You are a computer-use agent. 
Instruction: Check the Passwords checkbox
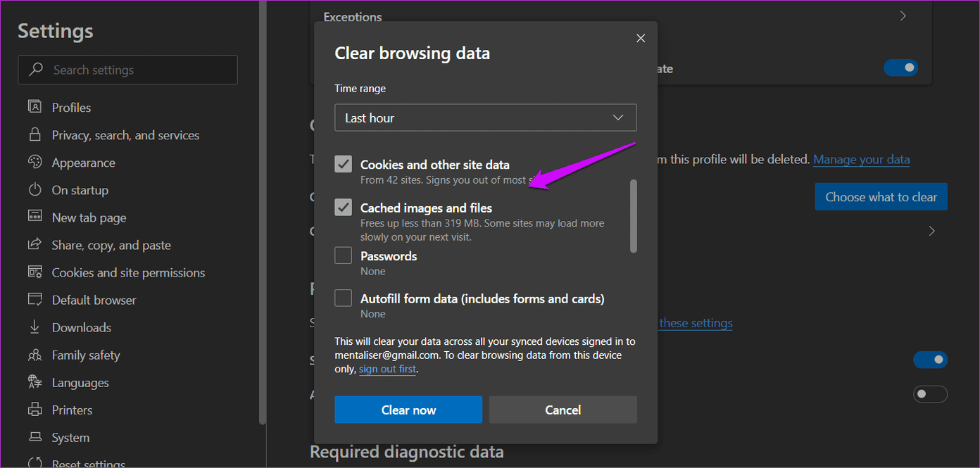(343, 255)
